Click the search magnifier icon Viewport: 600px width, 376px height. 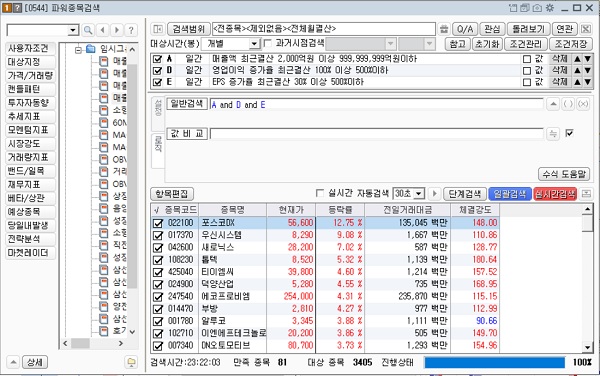click(88, 30)
